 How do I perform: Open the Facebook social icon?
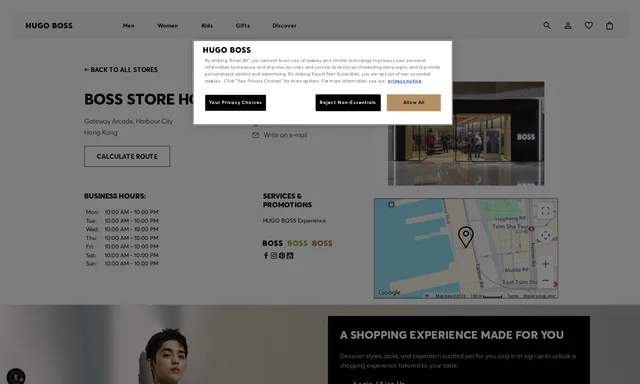(266, 255)
